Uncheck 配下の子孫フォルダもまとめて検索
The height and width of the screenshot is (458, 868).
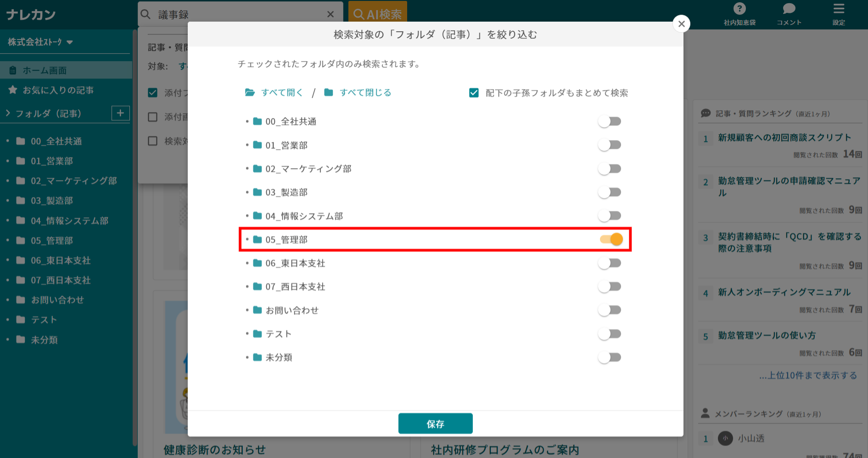[474, 92]
